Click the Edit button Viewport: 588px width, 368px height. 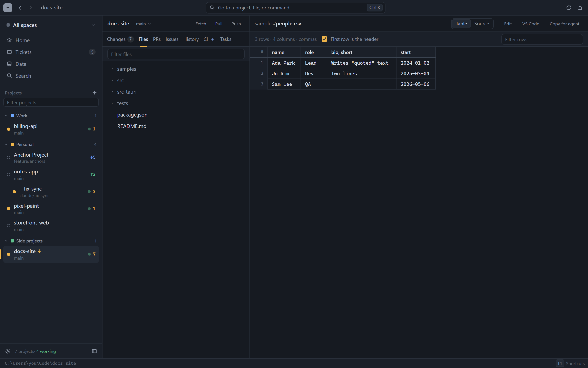click(x=508, y=24)
